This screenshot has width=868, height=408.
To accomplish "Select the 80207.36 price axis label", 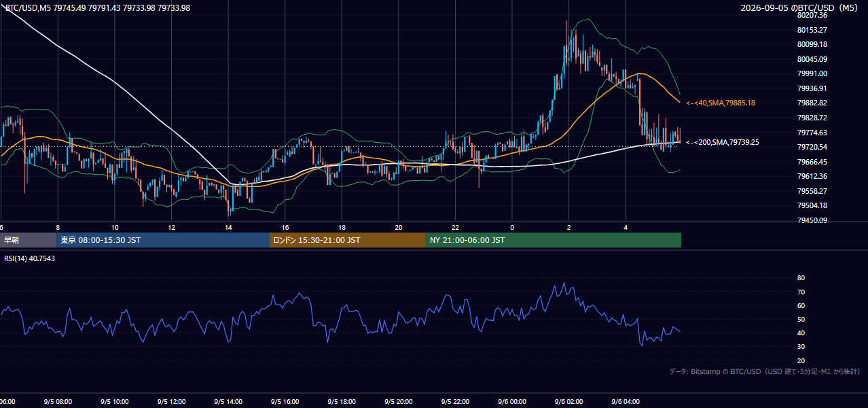I will [812, 15].
